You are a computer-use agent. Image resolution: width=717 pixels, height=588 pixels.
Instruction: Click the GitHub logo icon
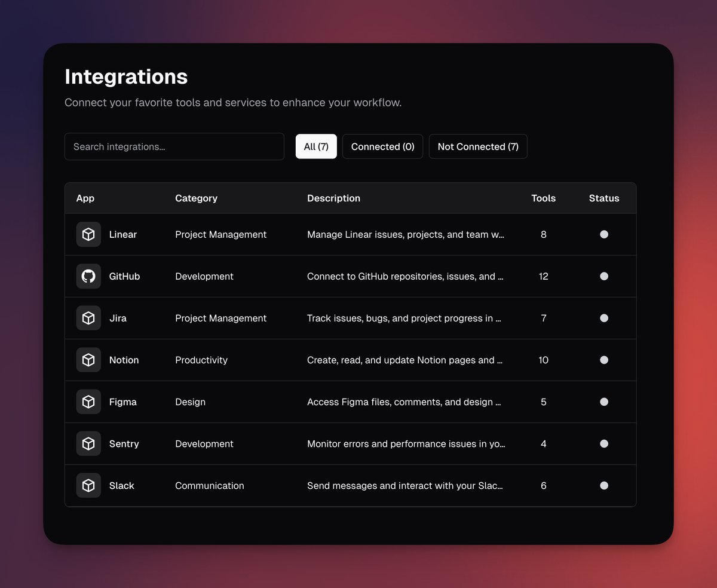click(88, 276)
